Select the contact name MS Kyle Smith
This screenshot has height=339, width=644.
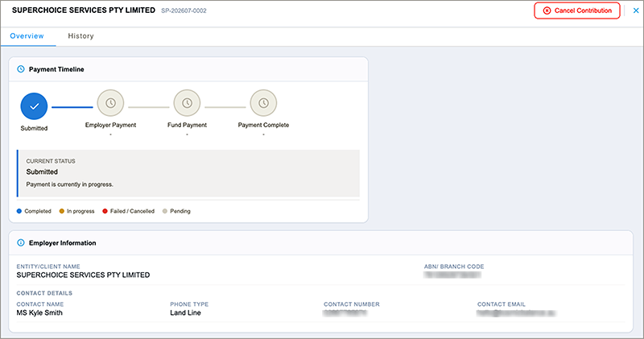(x=39, y=312)
